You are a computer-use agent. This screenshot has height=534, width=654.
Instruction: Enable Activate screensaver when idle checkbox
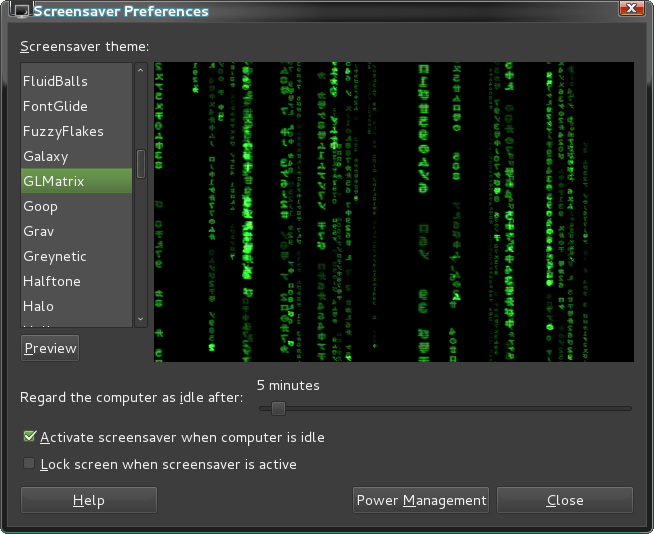[30, 437]
